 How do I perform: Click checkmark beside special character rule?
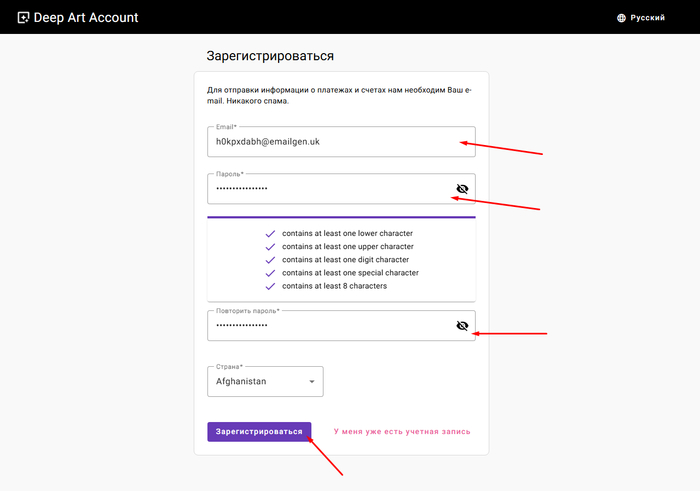click(x=270, y=272)
